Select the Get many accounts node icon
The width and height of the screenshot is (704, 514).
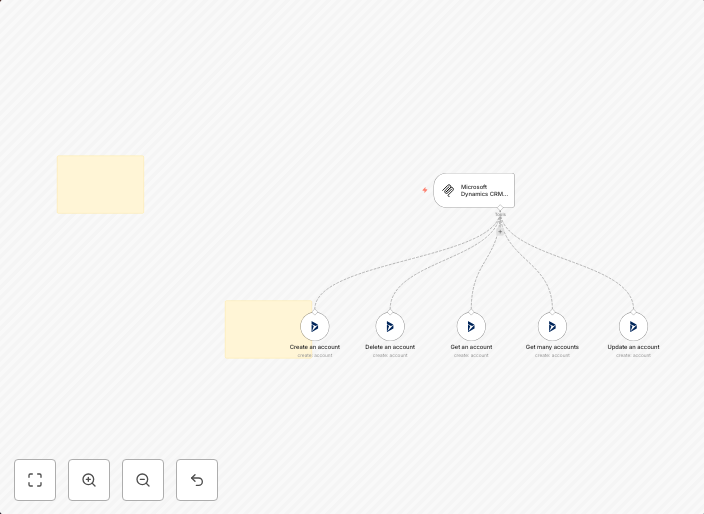pyautogui.click(x=552, y=326)
